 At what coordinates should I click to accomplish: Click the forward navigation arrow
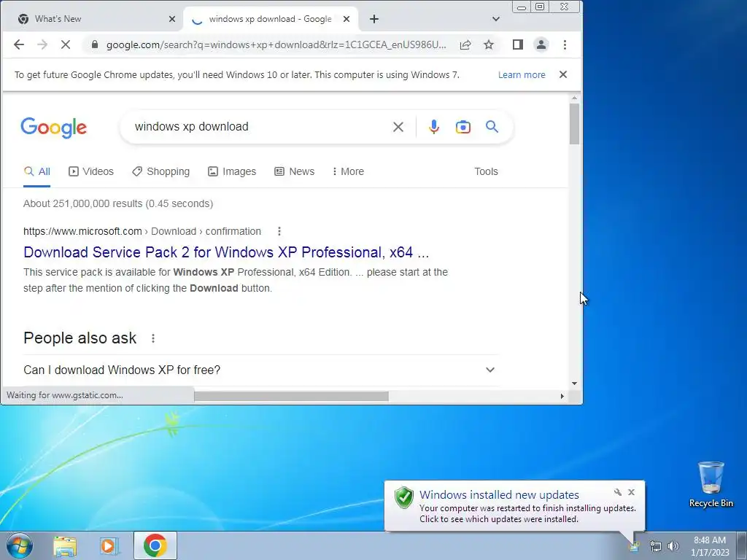42,44
